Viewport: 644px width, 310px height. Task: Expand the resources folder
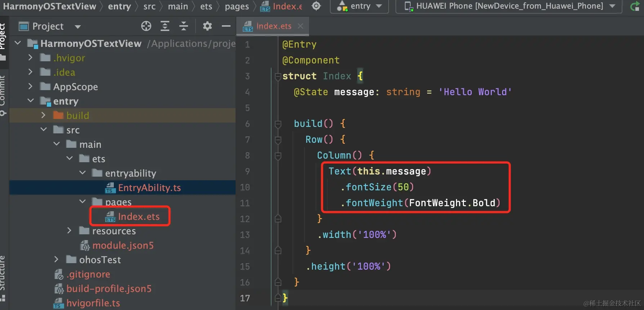[x=69, y=231]
